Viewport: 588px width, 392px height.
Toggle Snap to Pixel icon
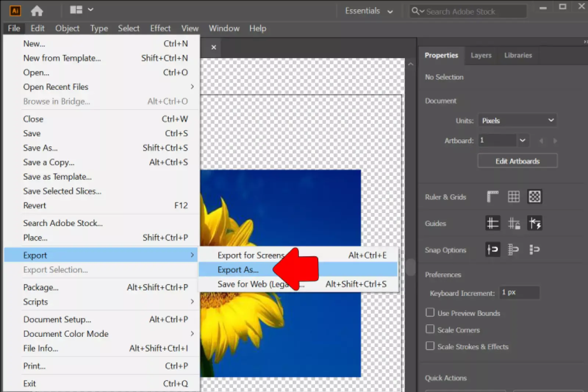coord(534,250)
